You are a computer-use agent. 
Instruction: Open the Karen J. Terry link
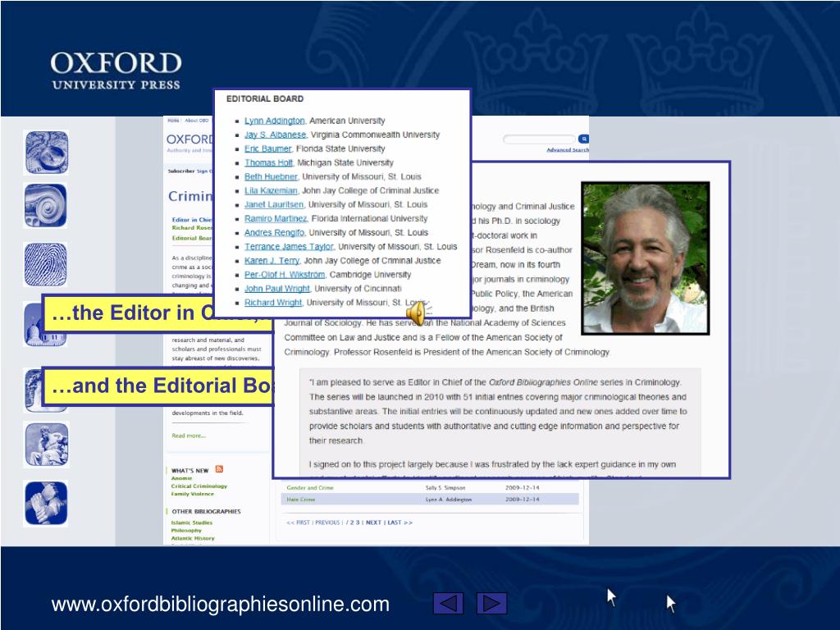pos(272,260)
